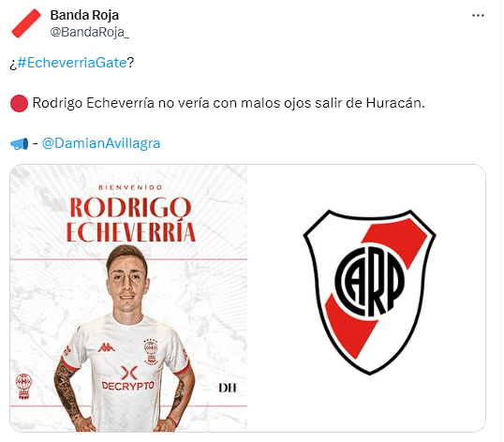Open the Rodrigo Echeverría welcome image
The image size is (504, 442).
click(x=128, y=298)
